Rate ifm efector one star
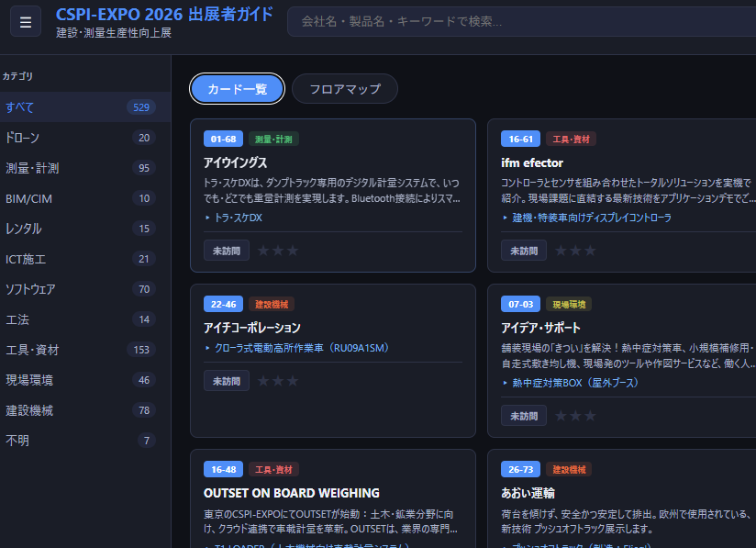756x548 pixels. point(561,251)
